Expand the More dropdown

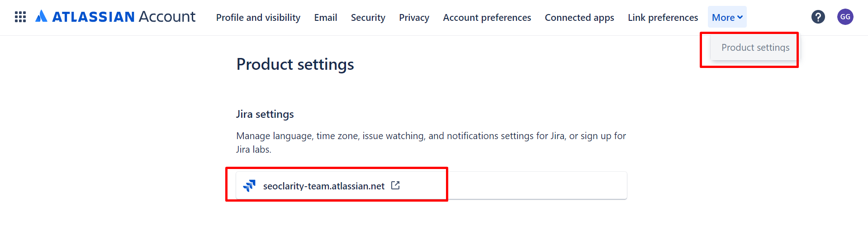(x=727, y=18)
